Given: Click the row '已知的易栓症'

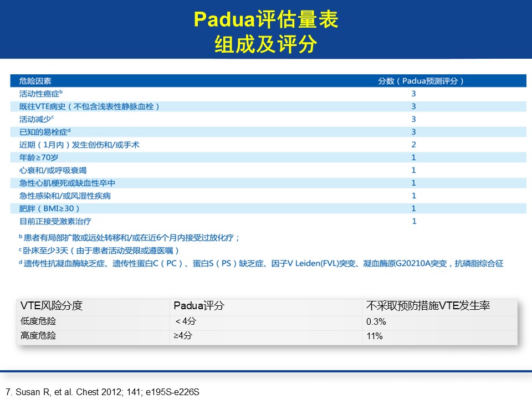Looking at the screenshot, I should pos(268,132).
